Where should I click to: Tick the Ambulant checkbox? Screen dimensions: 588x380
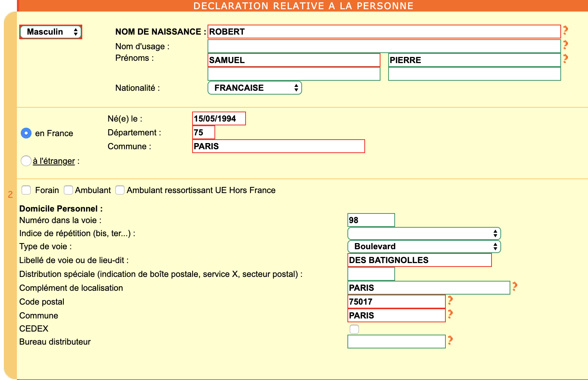[x=68, y=190]
